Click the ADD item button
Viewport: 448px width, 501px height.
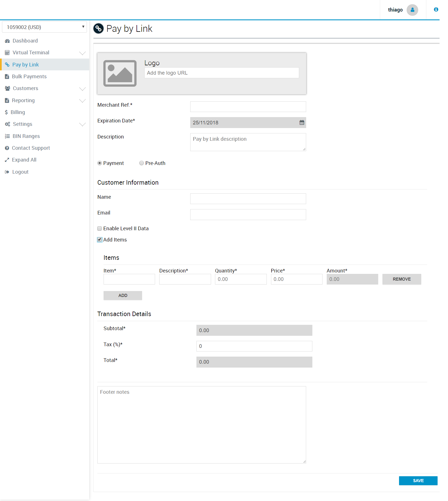(x=123, y=296)
